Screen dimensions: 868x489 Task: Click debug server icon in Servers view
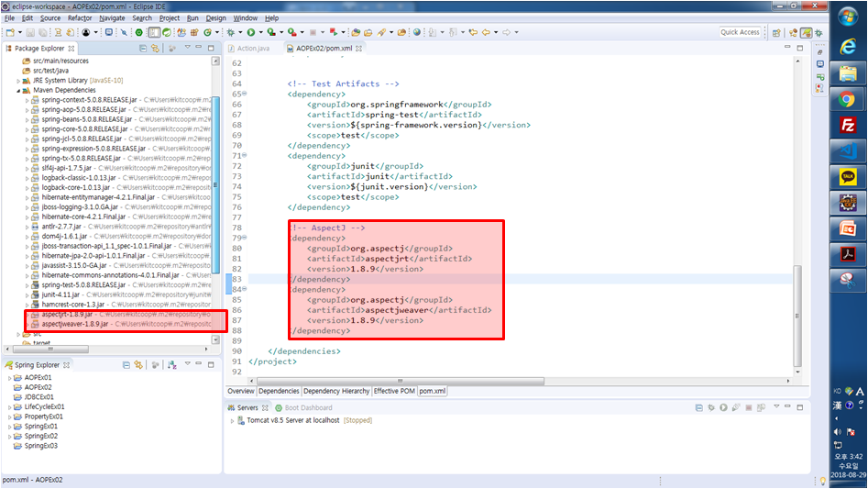[x=711, y=407]
